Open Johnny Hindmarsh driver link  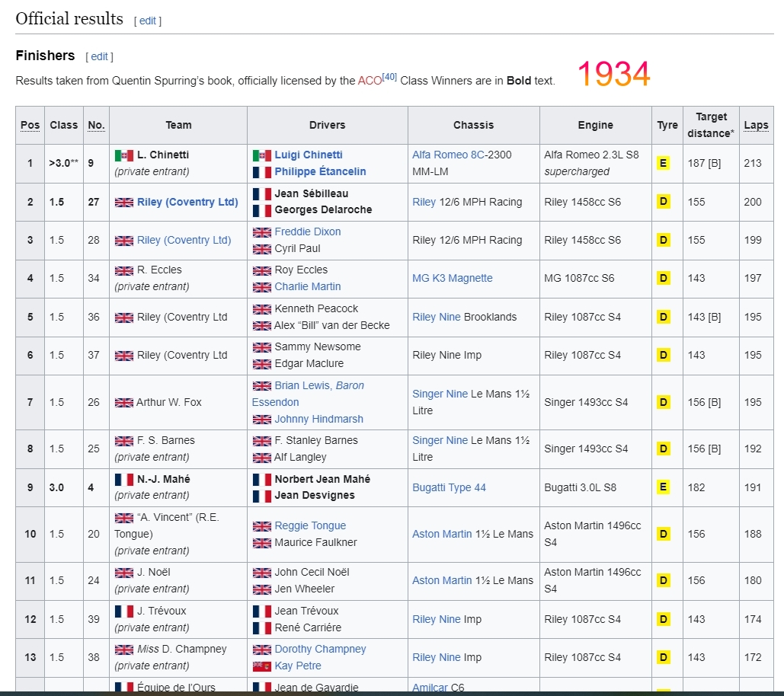pos(318,419)
